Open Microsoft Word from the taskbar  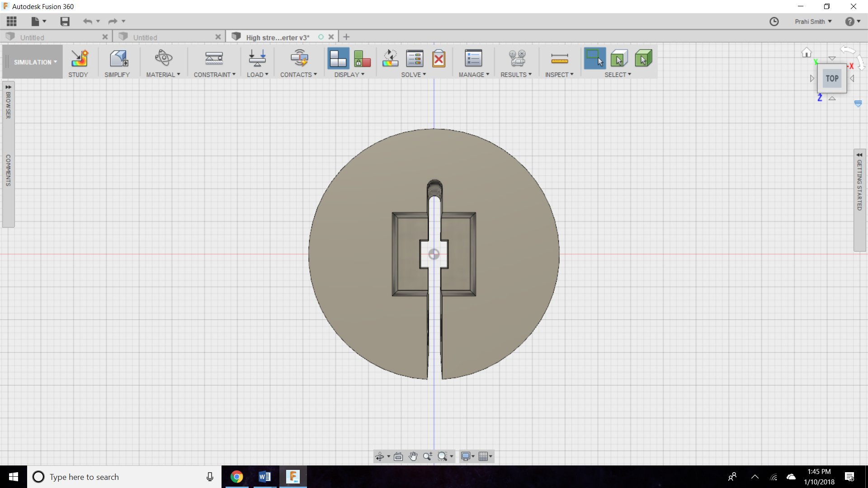[x=264, y=477]
